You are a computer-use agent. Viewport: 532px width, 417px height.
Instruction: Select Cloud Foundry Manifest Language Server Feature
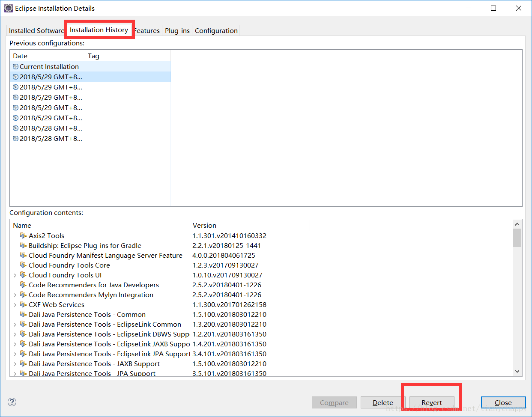tap(105, 255)
